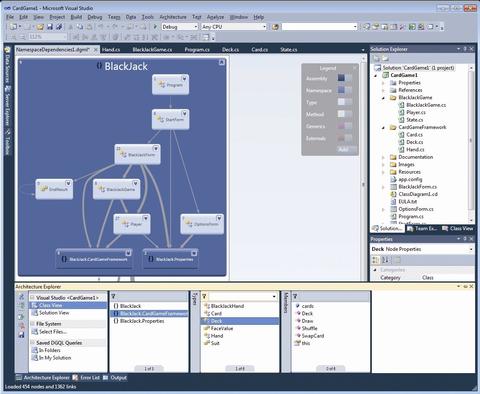The image size is (480, 394).
Task: Click the Save All toolbar icon
Action: 59,27
